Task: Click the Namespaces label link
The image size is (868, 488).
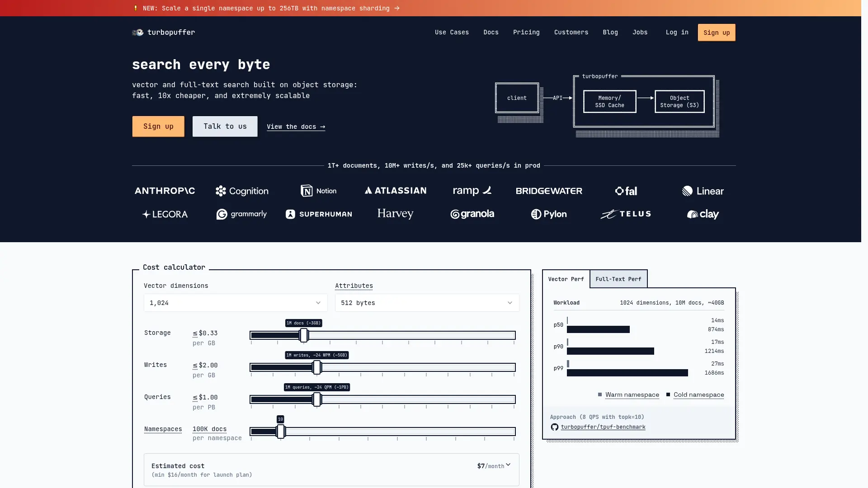Action: tap(163, 429)
